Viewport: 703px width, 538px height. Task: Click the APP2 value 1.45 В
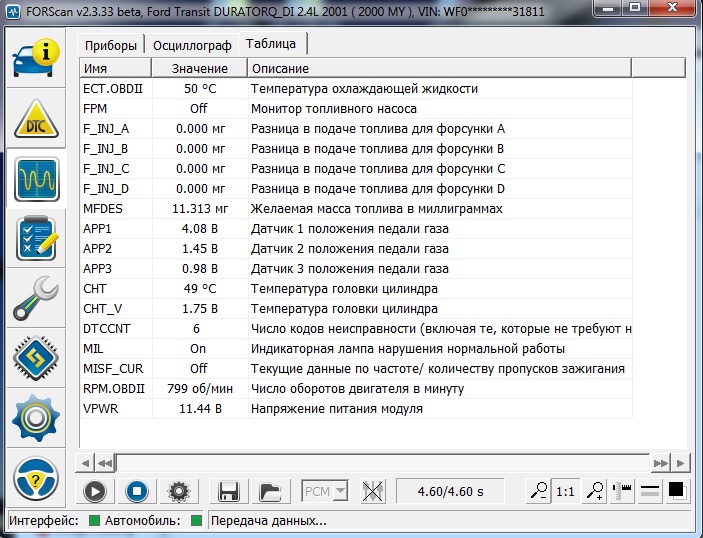point(200,249)
